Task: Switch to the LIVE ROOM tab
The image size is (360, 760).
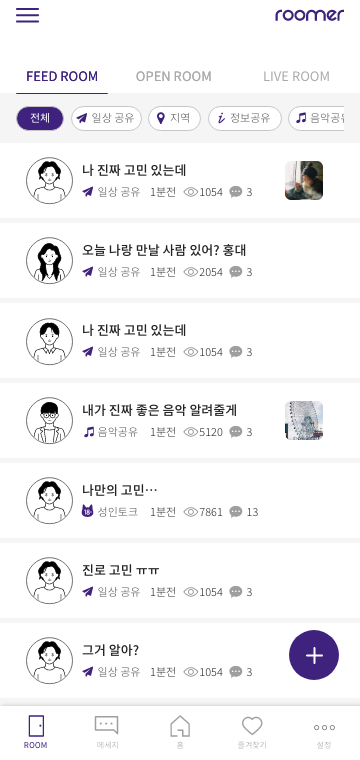Action: (x=296, y=76)
